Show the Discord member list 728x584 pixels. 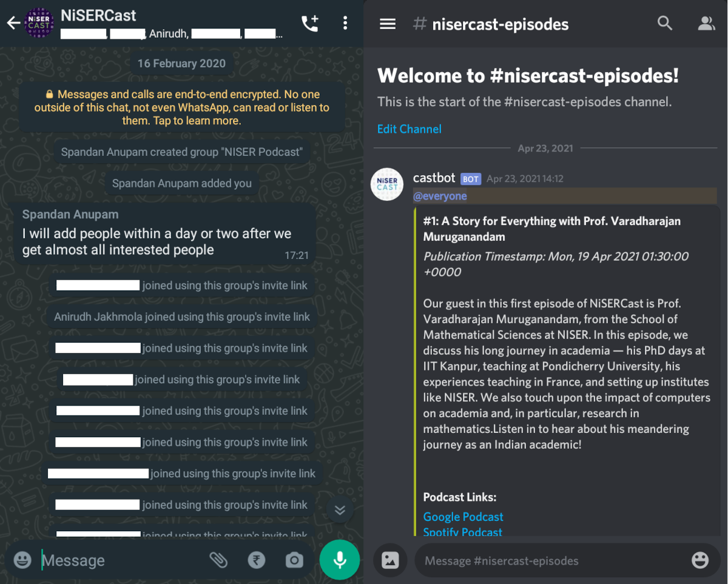(x=706, y=24)
